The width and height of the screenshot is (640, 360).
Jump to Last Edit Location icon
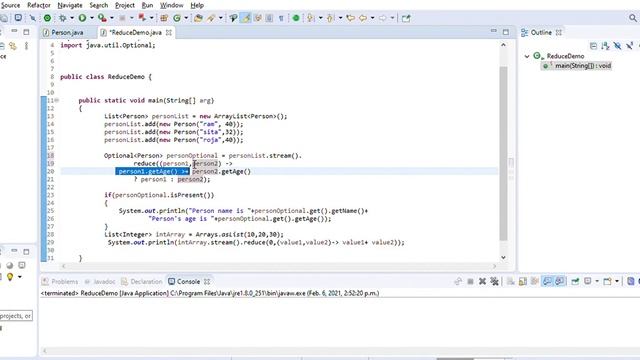350,18
